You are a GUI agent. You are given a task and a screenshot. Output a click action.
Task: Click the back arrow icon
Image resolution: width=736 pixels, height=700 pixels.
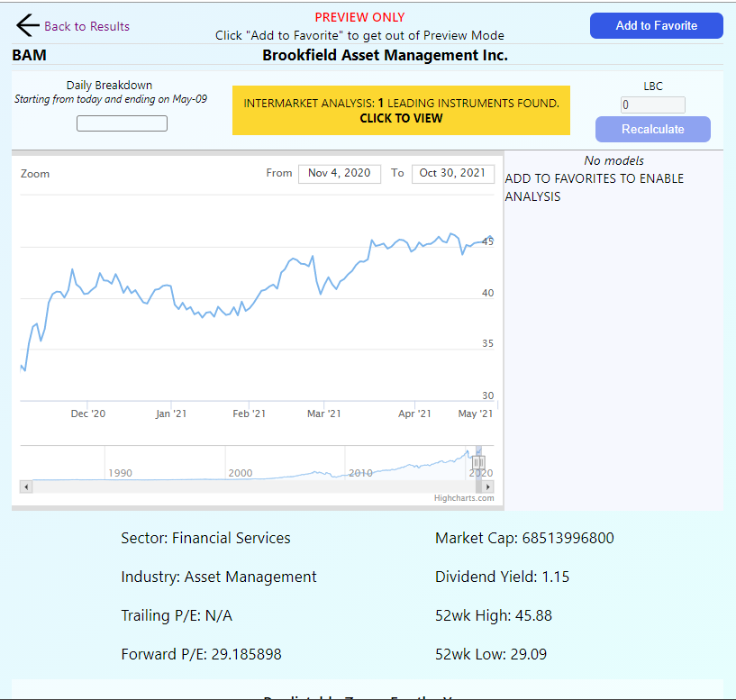(x=27, y=25)
